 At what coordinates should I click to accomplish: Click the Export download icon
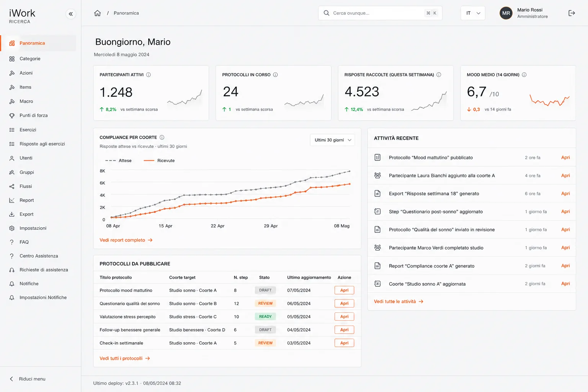coord(12,214)
